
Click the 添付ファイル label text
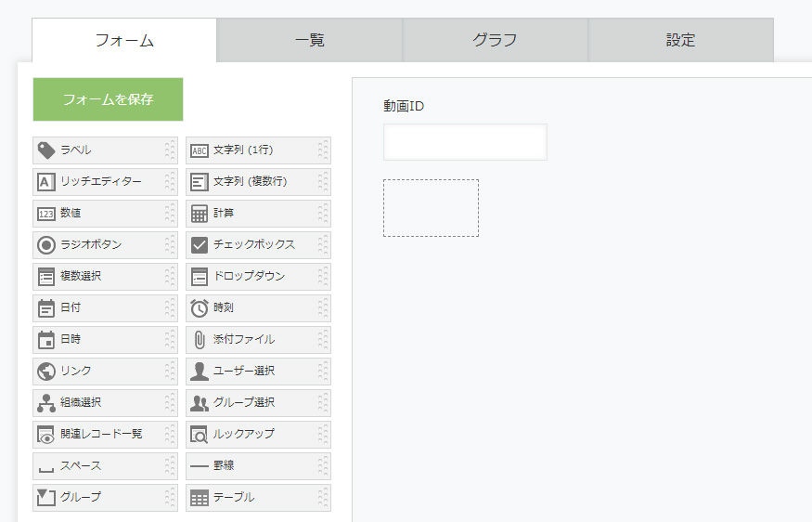[244, 339]
